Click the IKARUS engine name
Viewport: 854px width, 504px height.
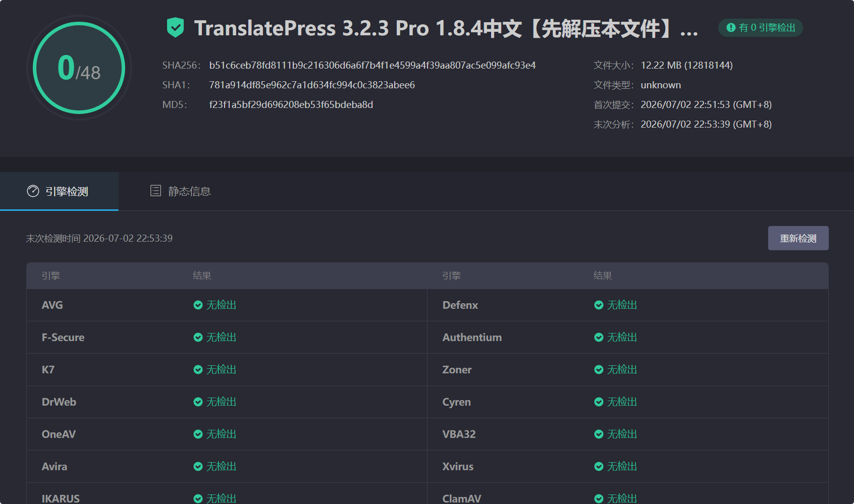pyautogui.click(x=61, y=498)
